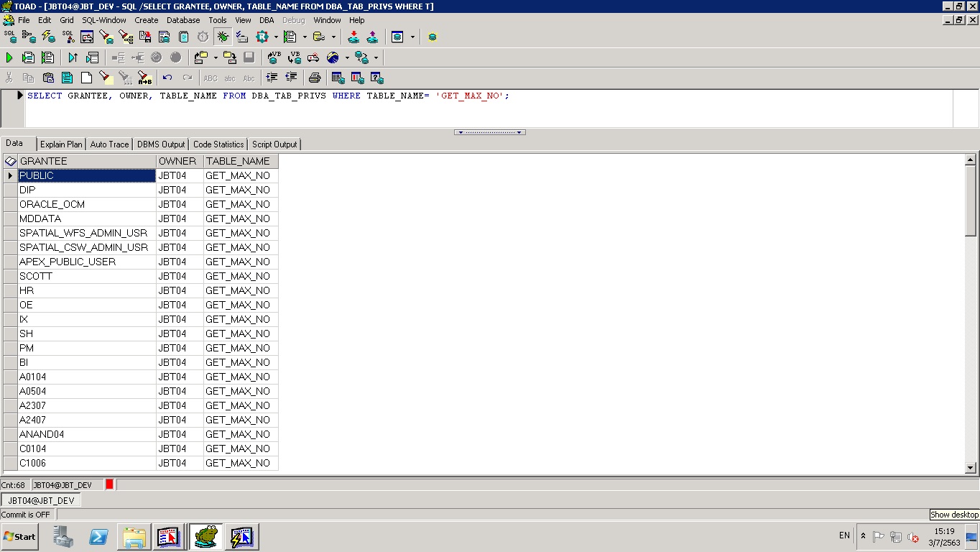Click the Rollback database icon with purple arrow
The width and height of the screenshot is (980, 552).
[x=372, y=37]
